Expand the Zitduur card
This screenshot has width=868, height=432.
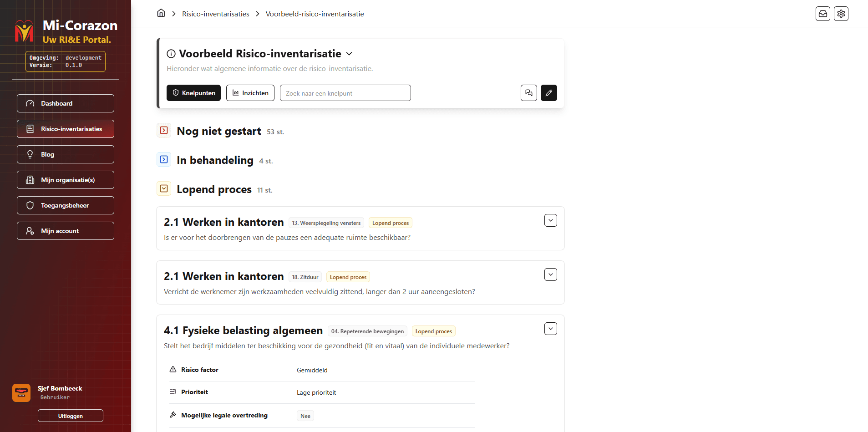pyautogui.click(x=550, y=274)
